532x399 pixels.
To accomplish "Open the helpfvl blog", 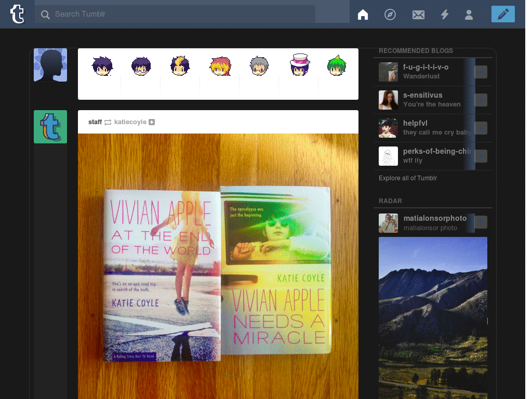I will coord(415,123).
